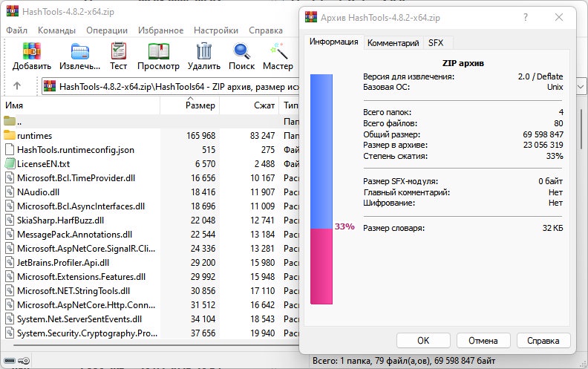Screen dimensions: 588x369
Task: Click the Добавить (Add) toolbar icon
Action: [x=31, y=51]
